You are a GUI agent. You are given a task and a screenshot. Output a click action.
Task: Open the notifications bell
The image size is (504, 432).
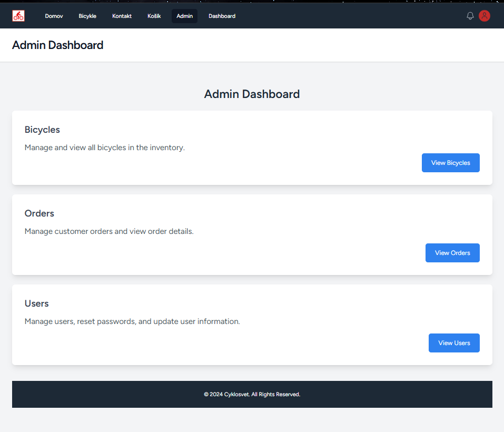[470, 16]
